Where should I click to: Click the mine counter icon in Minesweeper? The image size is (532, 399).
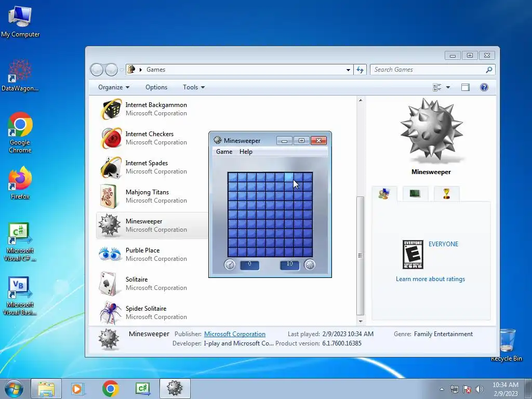(x=310, y=264)
